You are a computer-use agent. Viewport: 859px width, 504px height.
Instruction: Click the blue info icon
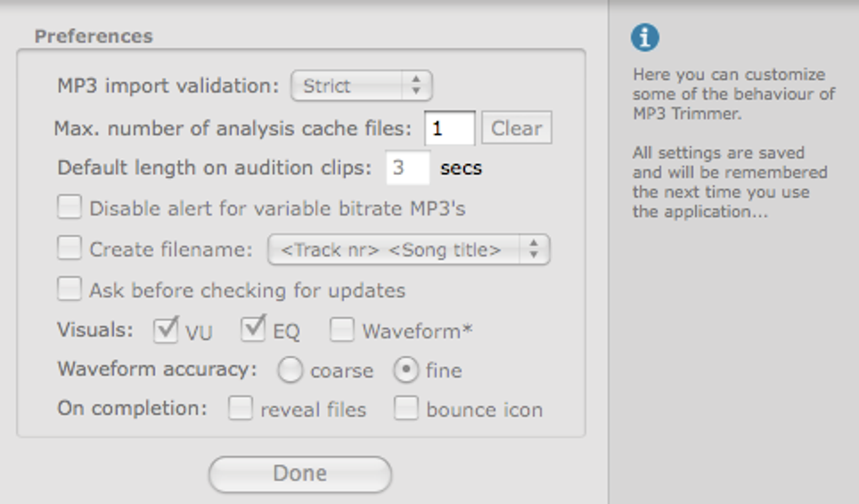pyautogui.click(x=645, y=37)
